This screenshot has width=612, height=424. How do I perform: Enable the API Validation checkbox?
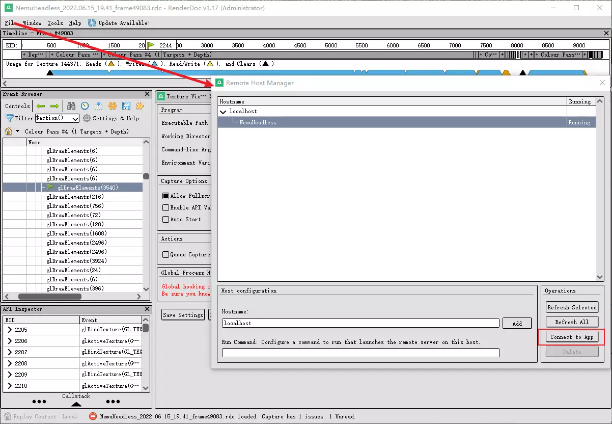click(165, 207)
